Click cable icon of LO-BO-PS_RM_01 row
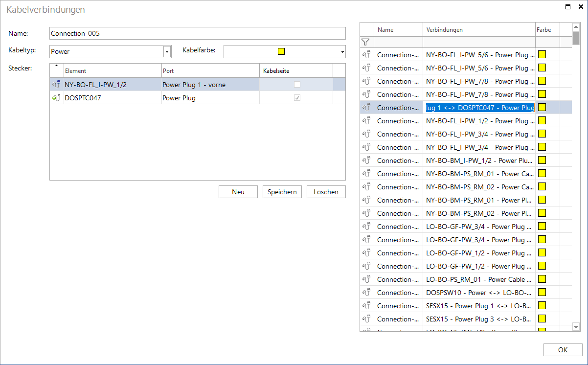This screenshot has width=588, height=365. click(x=366, y=279)
